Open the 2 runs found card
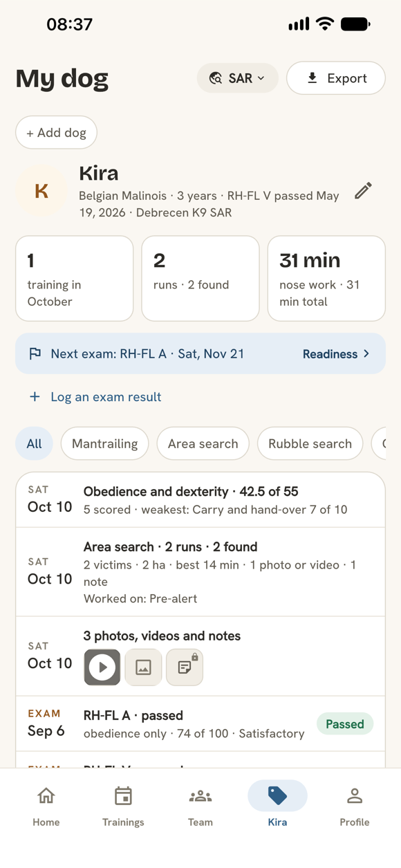Image resolution: width=401 pixels, height=868 pixels. pyautogui.click(x=200, y=279)
